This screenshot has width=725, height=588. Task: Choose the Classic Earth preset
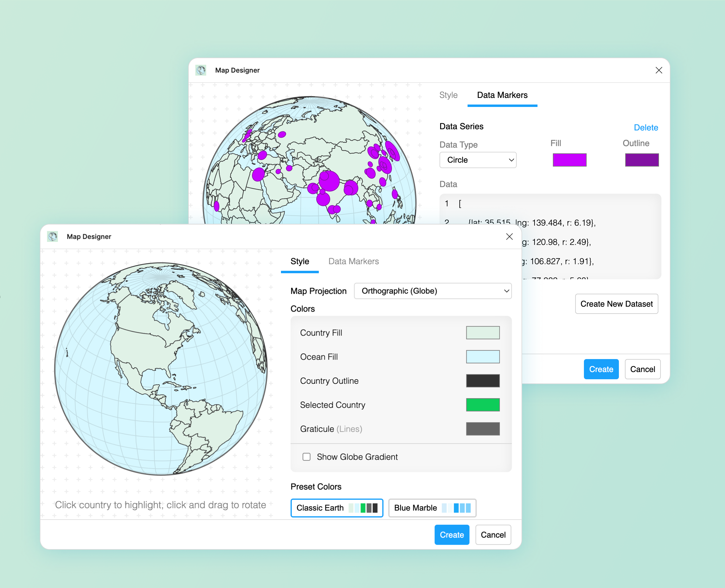[336, 508]
